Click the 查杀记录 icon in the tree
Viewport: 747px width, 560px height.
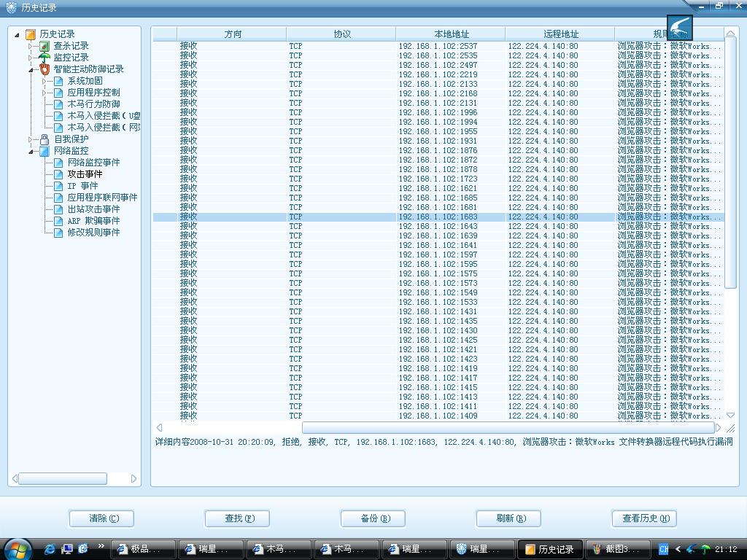44,46
